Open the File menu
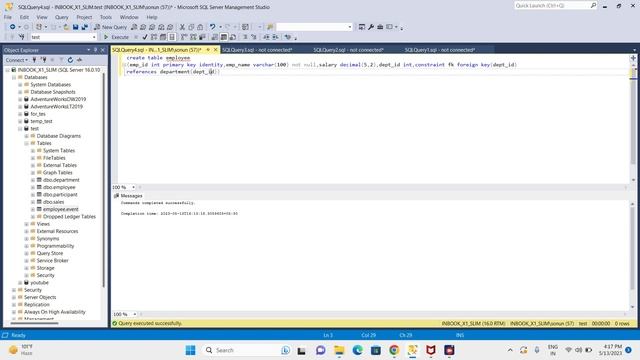 point(8,17)
